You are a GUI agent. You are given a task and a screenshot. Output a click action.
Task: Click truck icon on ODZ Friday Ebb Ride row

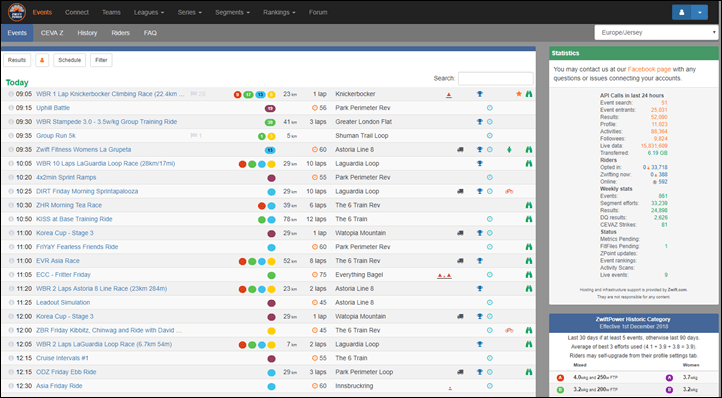click(460, 372)
